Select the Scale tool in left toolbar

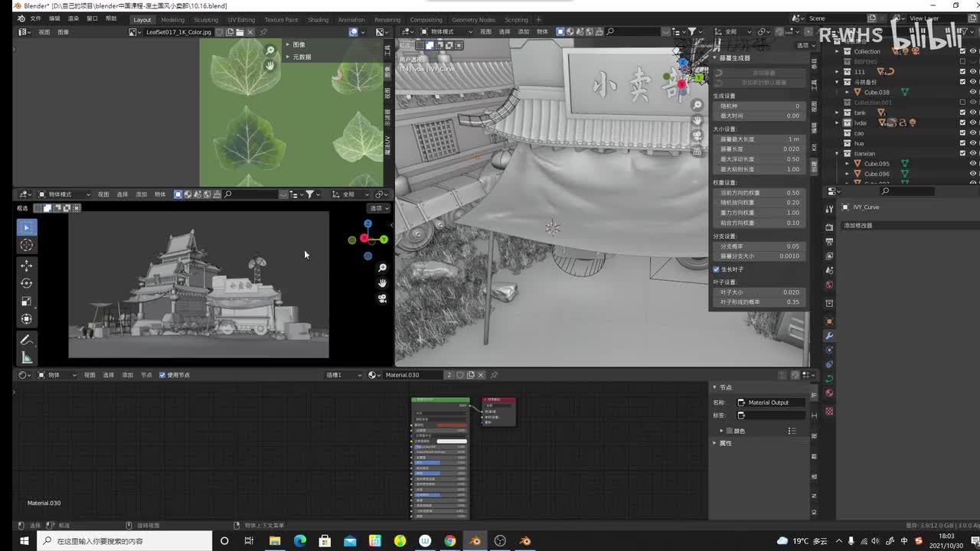click(26, 302)
